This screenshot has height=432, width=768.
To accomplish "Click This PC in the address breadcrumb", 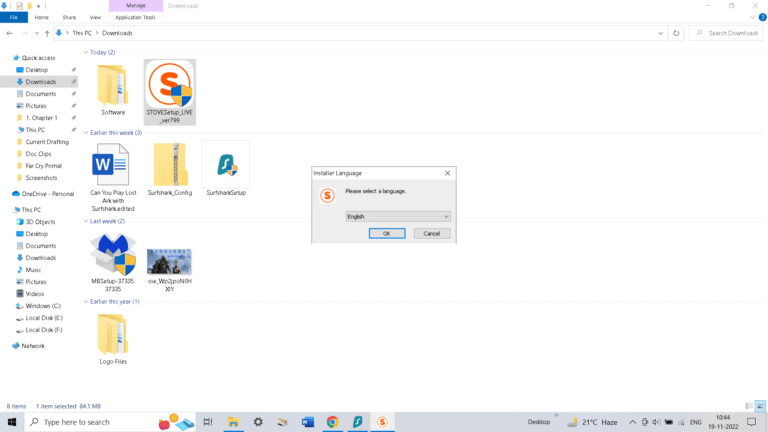I will coord(82,33).
